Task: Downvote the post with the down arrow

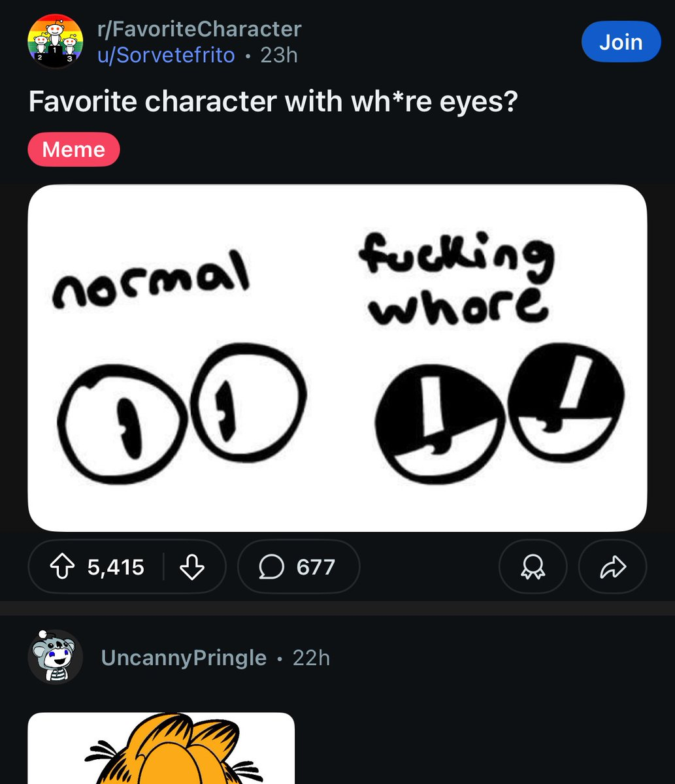Action: point(191,566)
